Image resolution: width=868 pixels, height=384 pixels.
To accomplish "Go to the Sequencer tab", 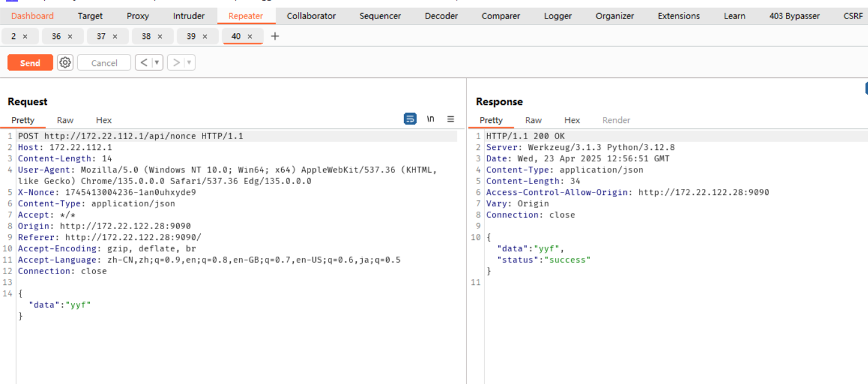I will tap(380, 16).
